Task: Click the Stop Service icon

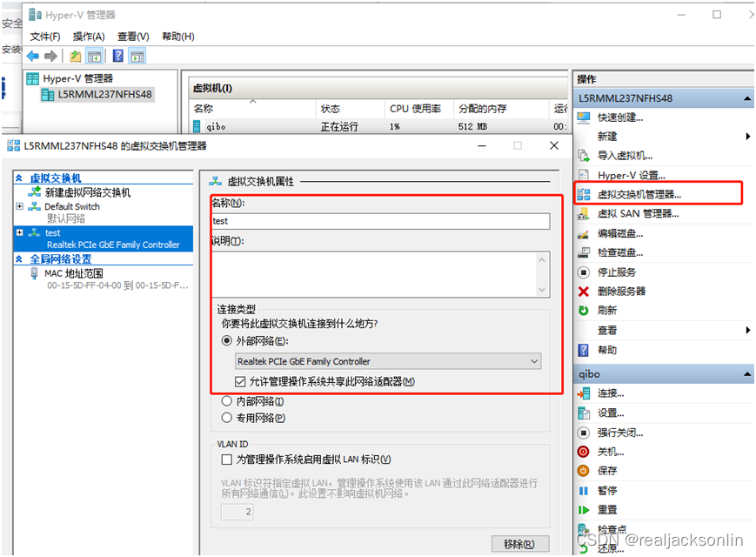Action: pos(584,272)
